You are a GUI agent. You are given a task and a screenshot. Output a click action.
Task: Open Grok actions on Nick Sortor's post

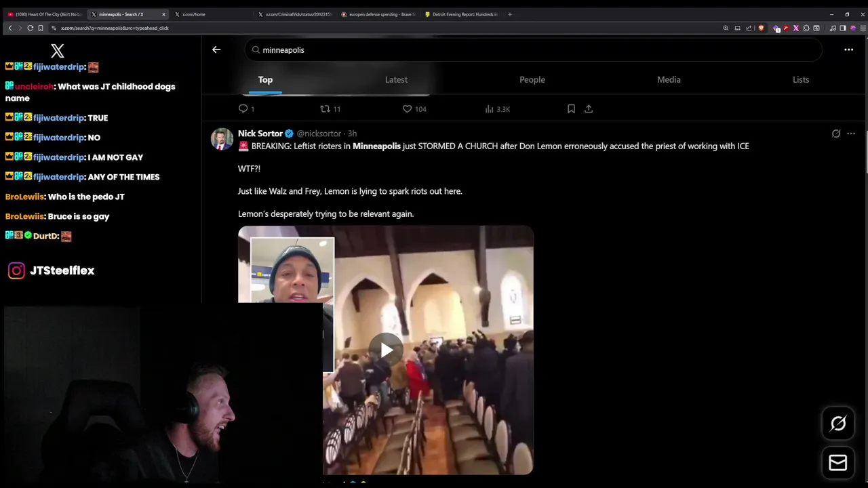836,134
